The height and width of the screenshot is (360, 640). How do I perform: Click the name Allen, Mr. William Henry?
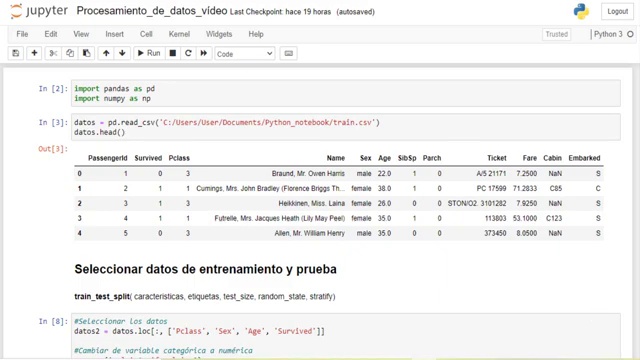click(309, 233)
